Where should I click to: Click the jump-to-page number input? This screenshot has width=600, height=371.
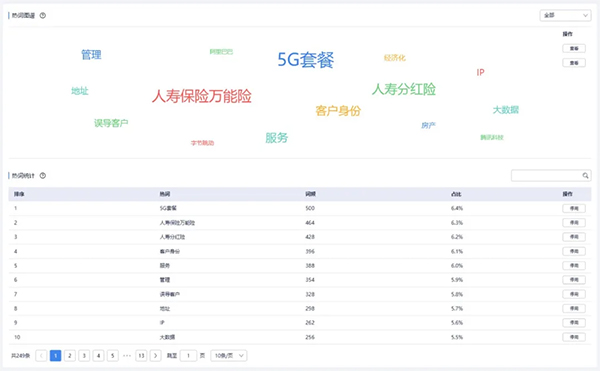tap(188, 356)
